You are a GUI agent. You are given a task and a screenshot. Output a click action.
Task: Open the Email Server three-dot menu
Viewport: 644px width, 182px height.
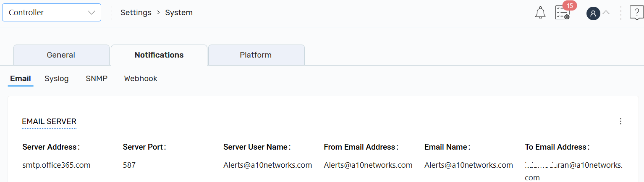[620, 121]
